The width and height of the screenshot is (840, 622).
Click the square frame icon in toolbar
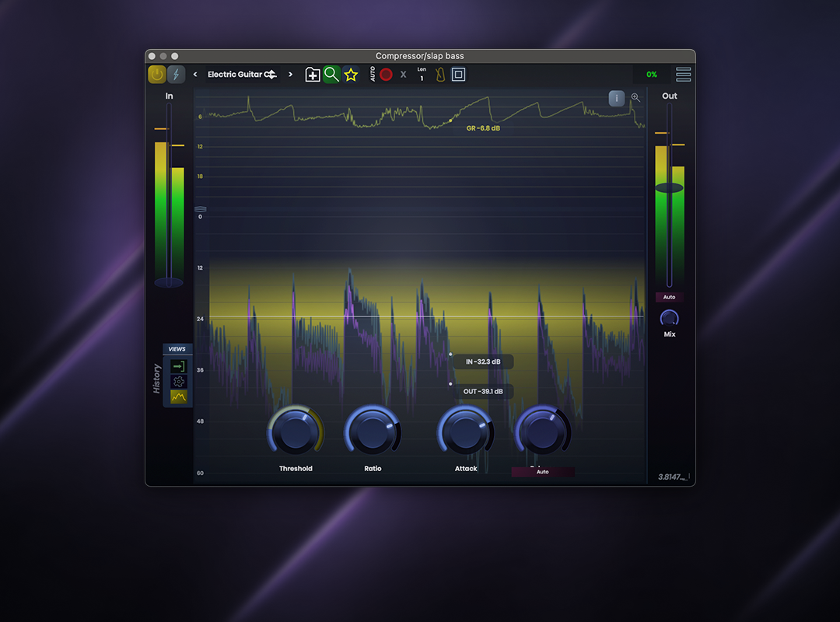459,75
